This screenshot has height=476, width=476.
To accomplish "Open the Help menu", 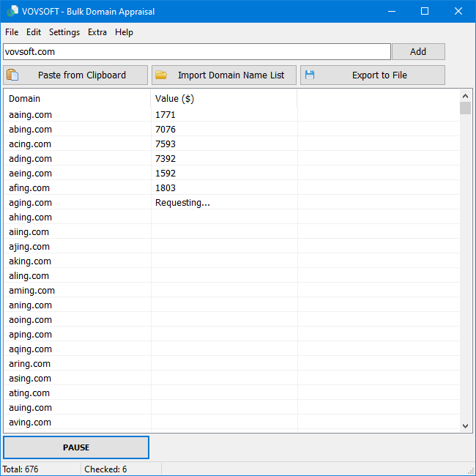I will (x=124, y=32).
